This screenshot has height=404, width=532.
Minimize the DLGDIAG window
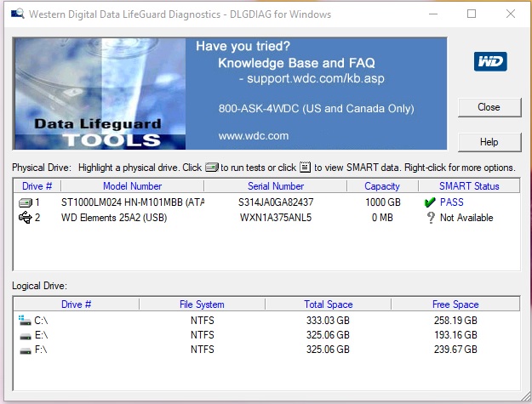433,14
